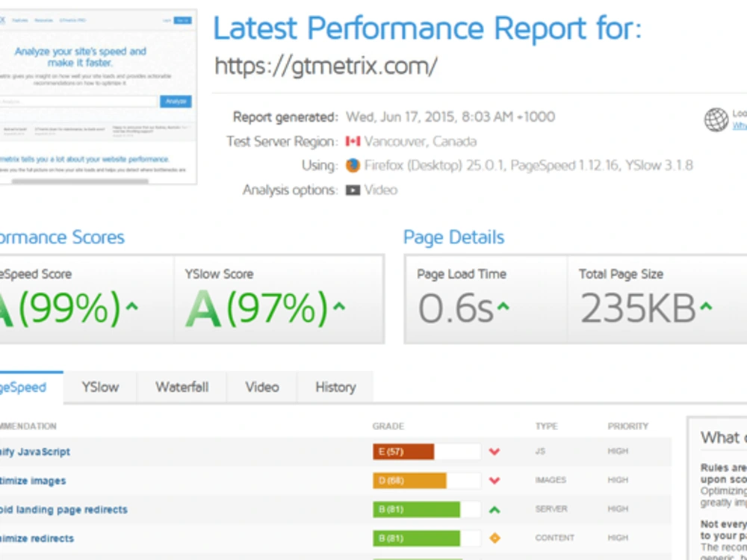Click the IMAGES type cell
This screenshot has height=560, width=747.
point(551,479)
